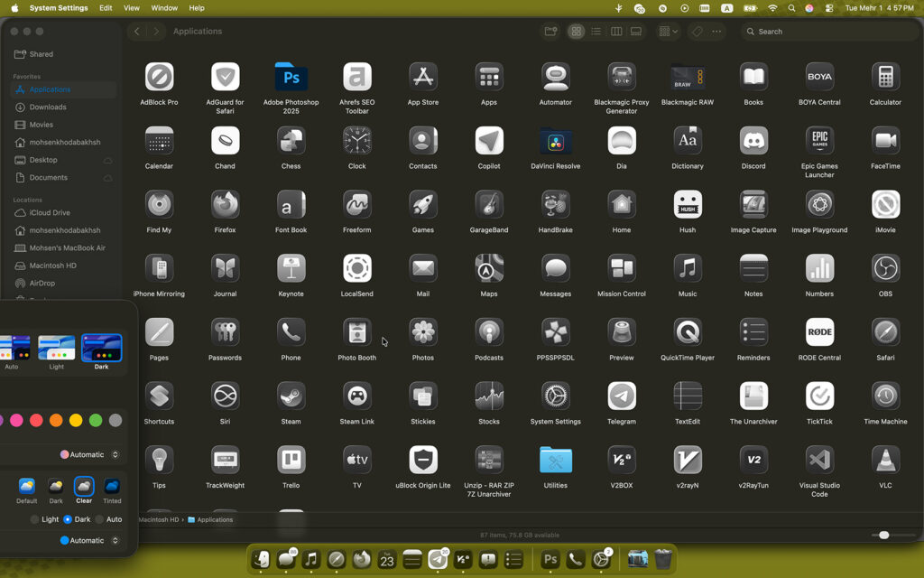
Task: Click the Finder Search field
Action: [828, 32]
